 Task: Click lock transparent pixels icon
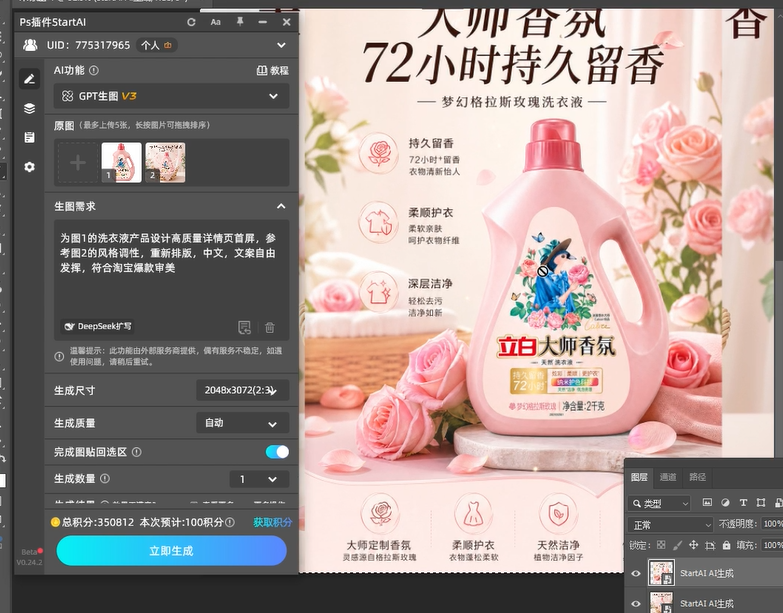pyautogui.click(x=661, y=545)
